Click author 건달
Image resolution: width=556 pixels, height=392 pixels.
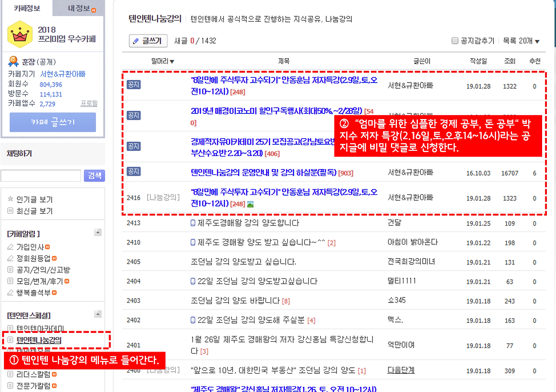pyautogui.click(x=394, y=223)
